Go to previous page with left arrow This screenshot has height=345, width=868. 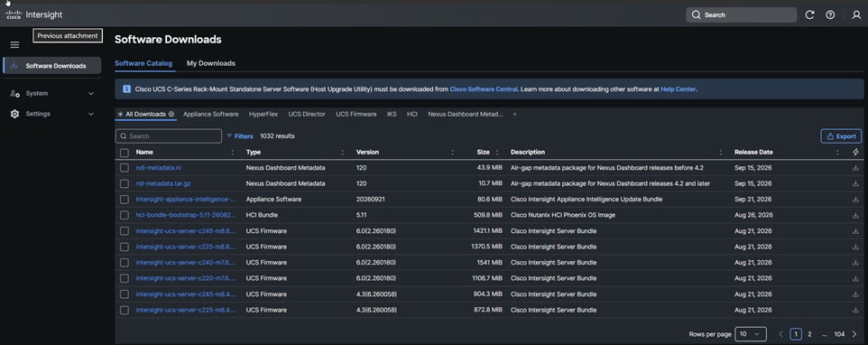781,334
